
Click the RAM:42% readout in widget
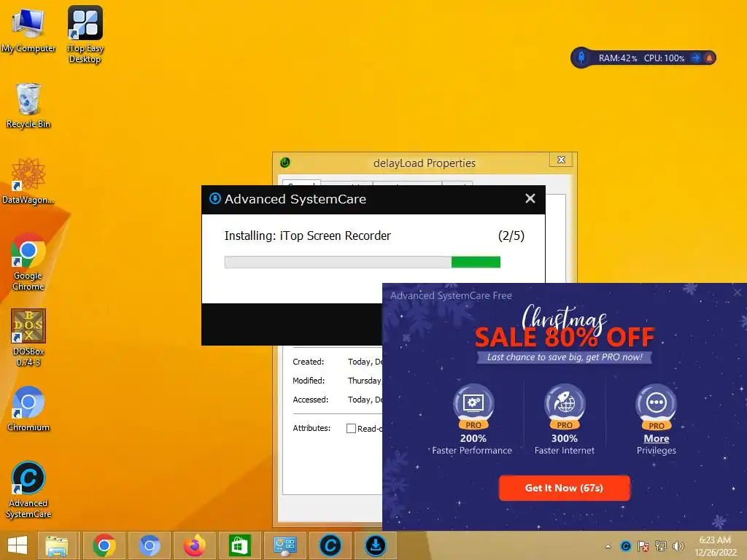coord(618,58)
